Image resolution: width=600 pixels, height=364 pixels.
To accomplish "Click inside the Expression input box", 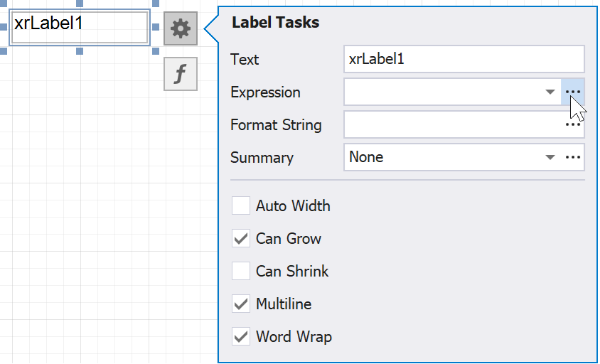I will tap(442, 92).
